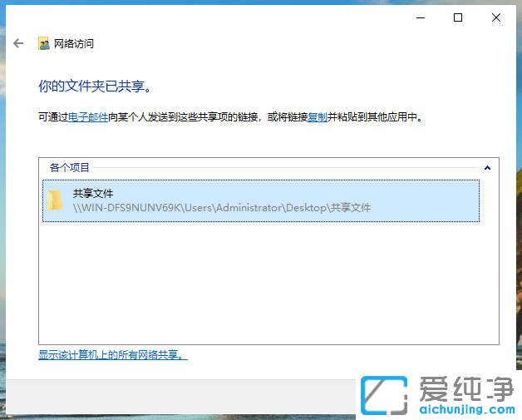This screenshot has height=420, width=522.
Task: Select the 共享文件 shared folder item
Action: point(261,200)
